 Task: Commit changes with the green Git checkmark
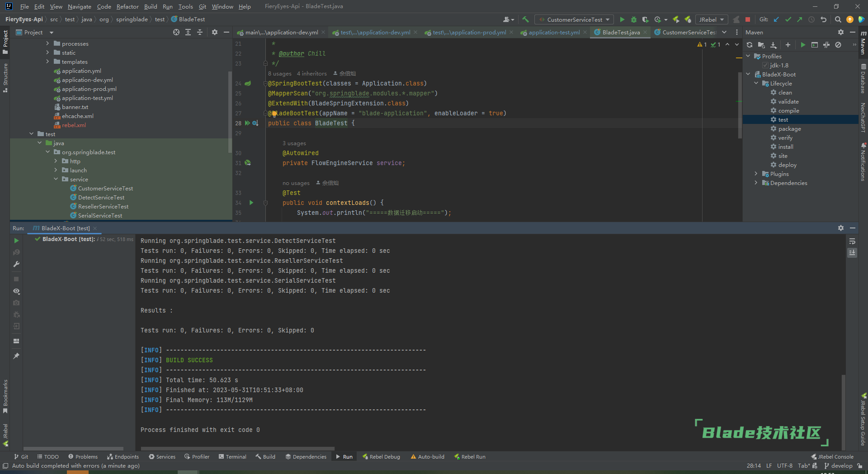click(788, 19)
